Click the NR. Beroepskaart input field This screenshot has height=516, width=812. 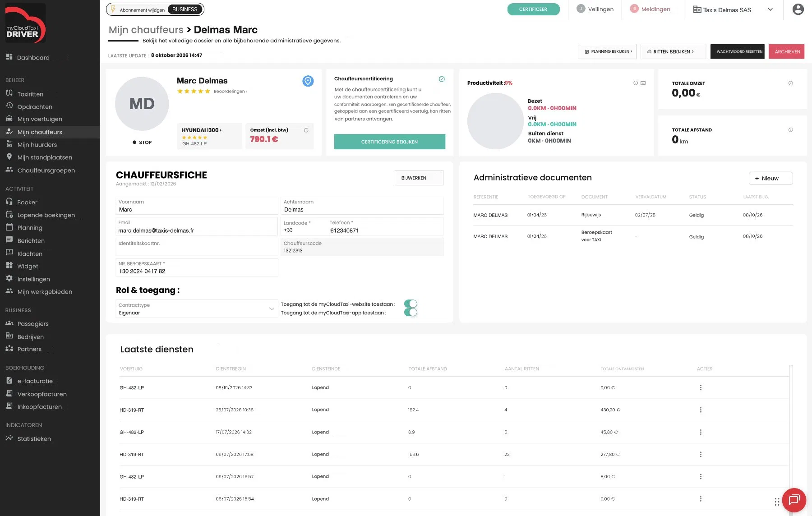tap(197, 267)
